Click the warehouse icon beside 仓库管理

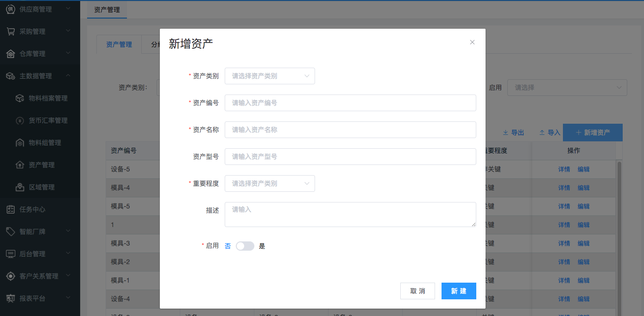10,54
